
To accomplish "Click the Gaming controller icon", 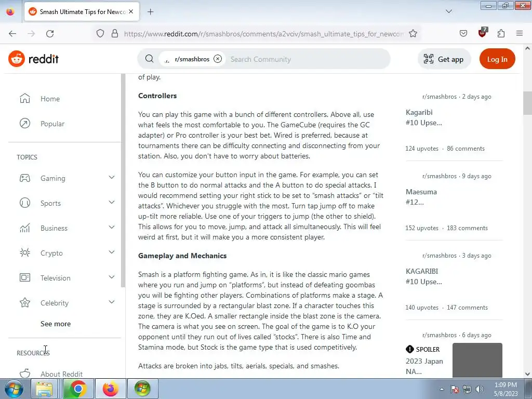I will click(x=25, y=178).
